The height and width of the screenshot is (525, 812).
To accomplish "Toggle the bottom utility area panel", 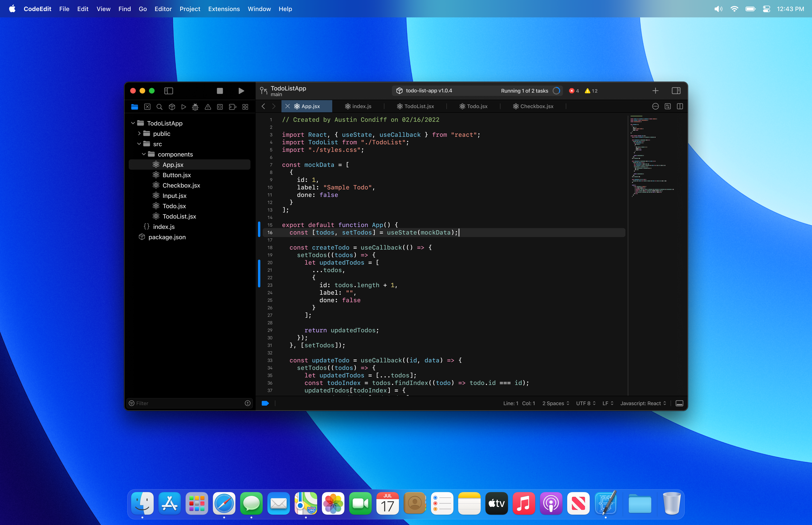I will pos(679,403).
